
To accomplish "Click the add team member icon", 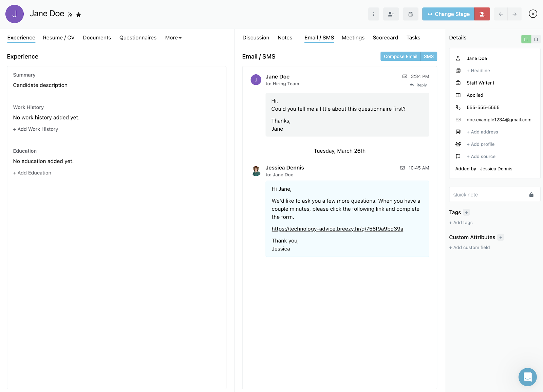I will click(x=391, y=14).
